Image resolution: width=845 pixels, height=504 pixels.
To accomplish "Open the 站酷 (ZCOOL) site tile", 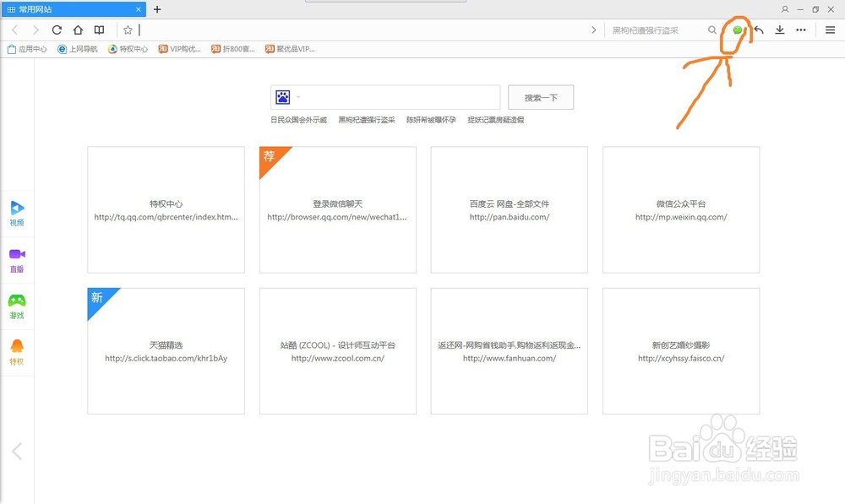I will 338,351.
